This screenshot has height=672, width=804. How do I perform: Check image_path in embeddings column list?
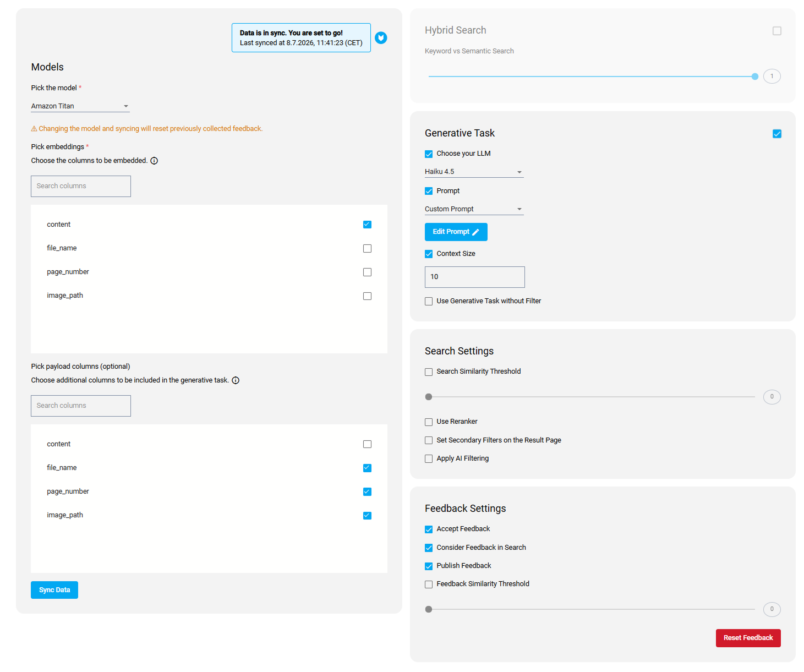pos(367,296)
